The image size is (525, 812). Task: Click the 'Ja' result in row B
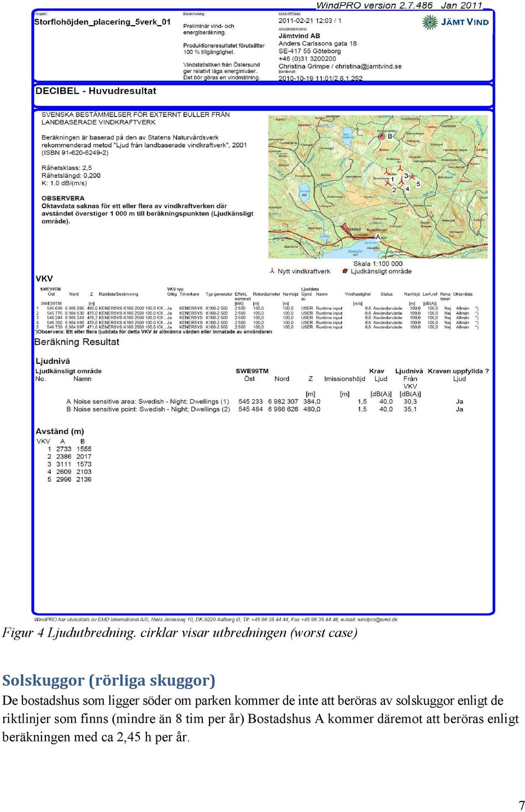(x=459, y=409)
